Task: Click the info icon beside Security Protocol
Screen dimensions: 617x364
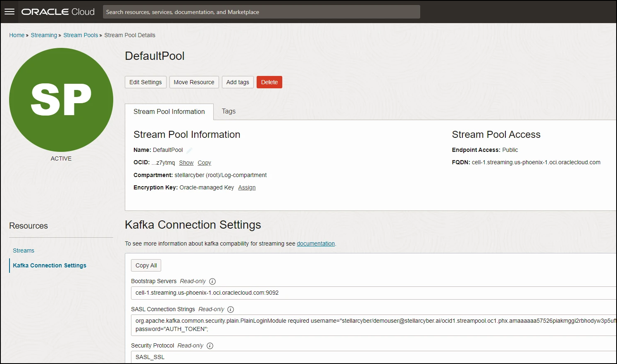Action: pos(210,346)
